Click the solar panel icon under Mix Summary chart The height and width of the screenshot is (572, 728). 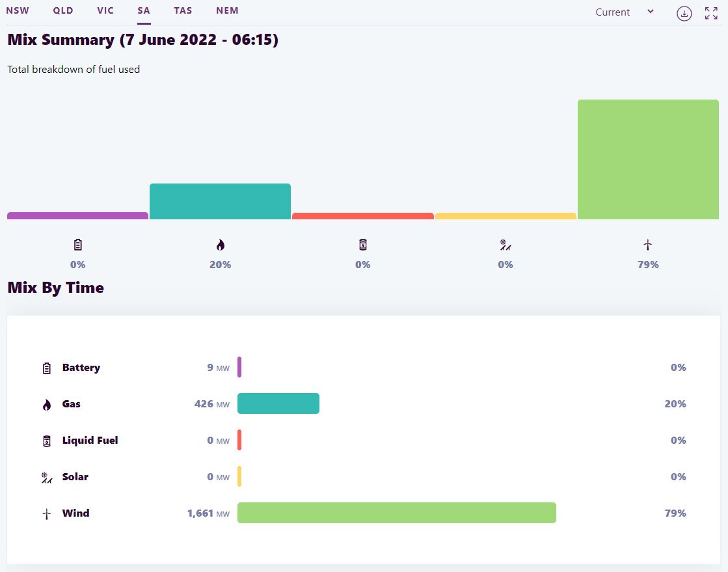click(506, 245)
